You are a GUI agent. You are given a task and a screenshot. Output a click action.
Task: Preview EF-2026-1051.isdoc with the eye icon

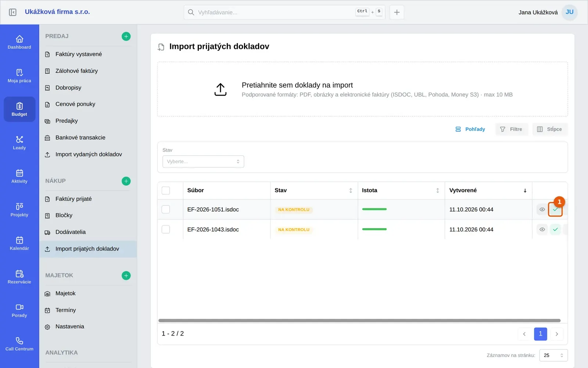[x=542, y=209]
